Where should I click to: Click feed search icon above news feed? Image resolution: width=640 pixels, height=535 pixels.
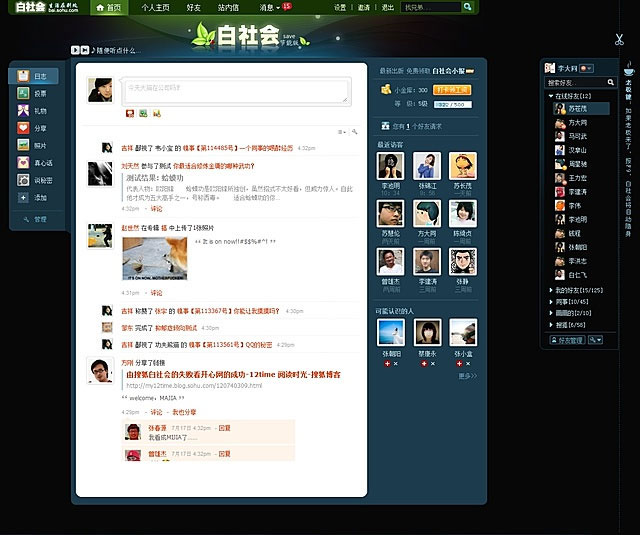355,132
